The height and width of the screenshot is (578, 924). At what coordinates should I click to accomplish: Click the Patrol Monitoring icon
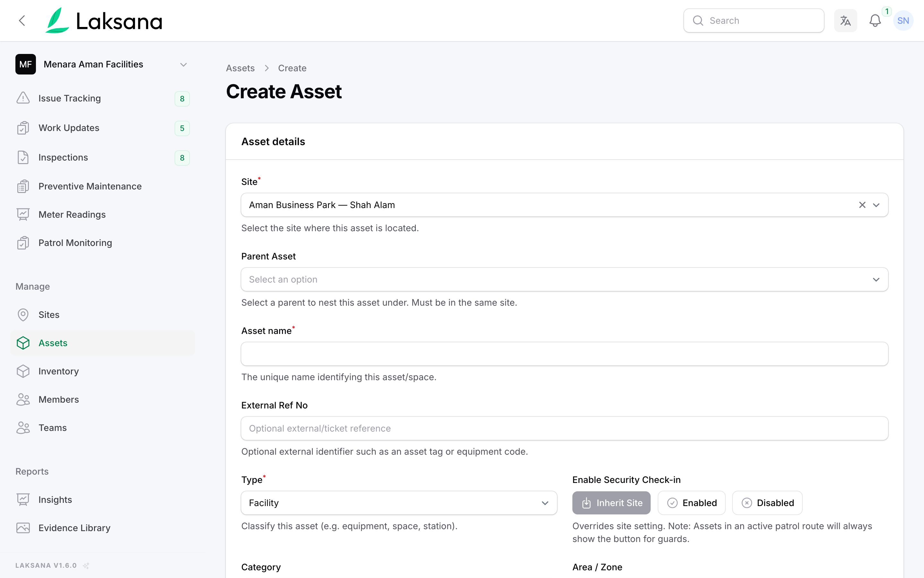[23, 243]
